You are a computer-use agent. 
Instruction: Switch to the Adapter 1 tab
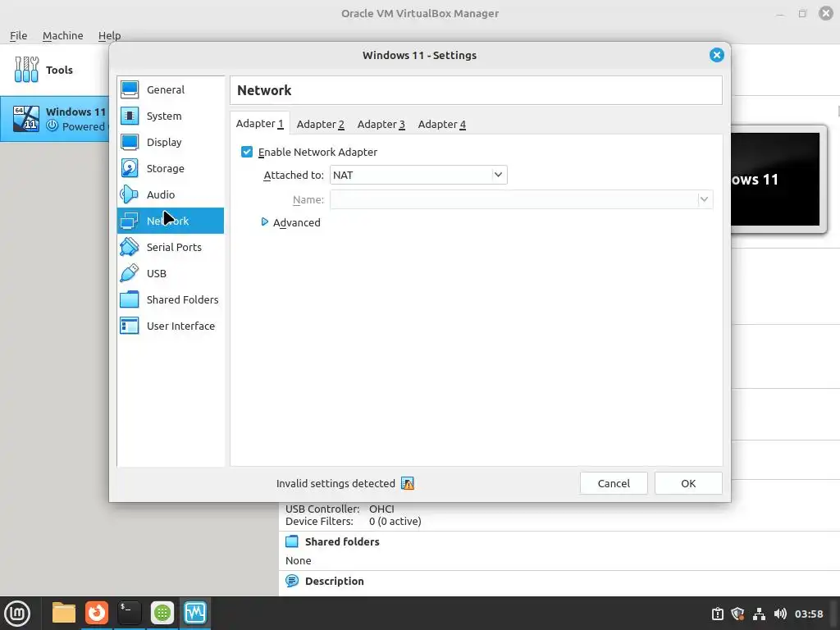tap(260, 124)
